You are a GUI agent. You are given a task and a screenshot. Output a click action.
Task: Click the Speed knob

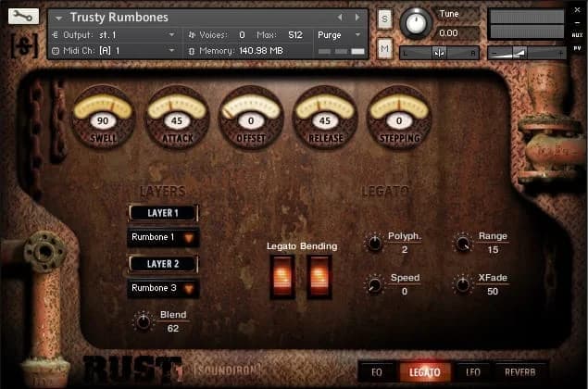pyautogui.click(x=374, y=285)
